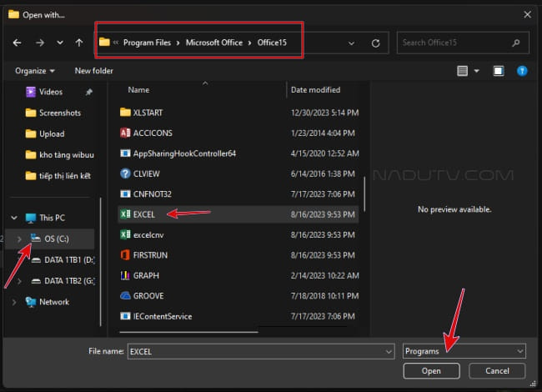
Task: Select the GROOVE cloud icon
Action: pos(125,296)
